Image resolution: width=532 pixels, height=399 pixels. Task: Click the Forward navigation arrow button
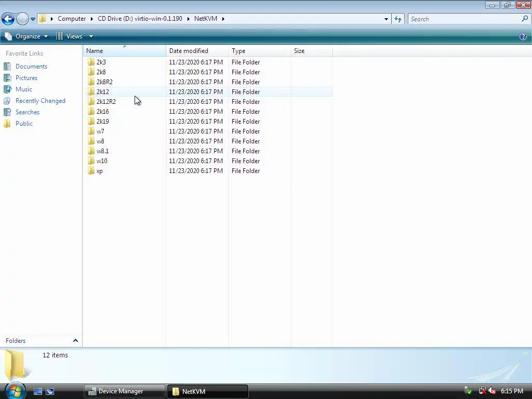(22, 19)
